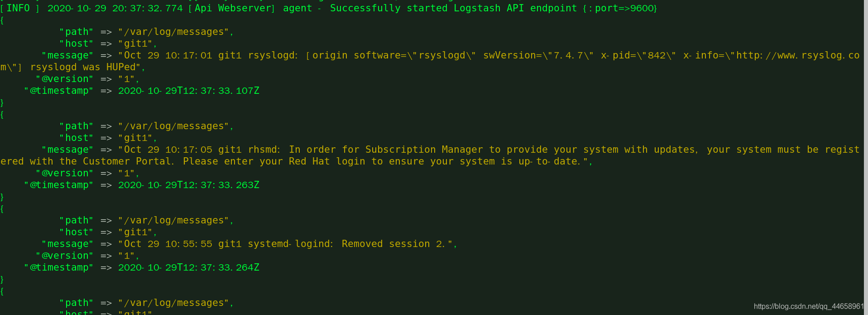This screenshot has height=315, width=868.
Task: Click the systemd-logind text in third event
Action: pyautogui.click(x=290, y=244)
